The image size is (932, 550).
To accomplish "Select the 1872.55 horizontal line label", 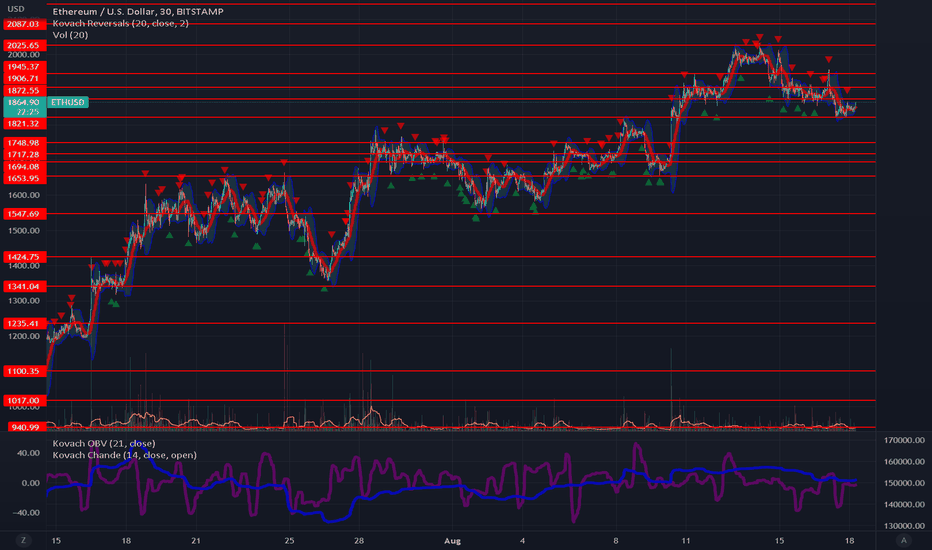I will point(24,90).
